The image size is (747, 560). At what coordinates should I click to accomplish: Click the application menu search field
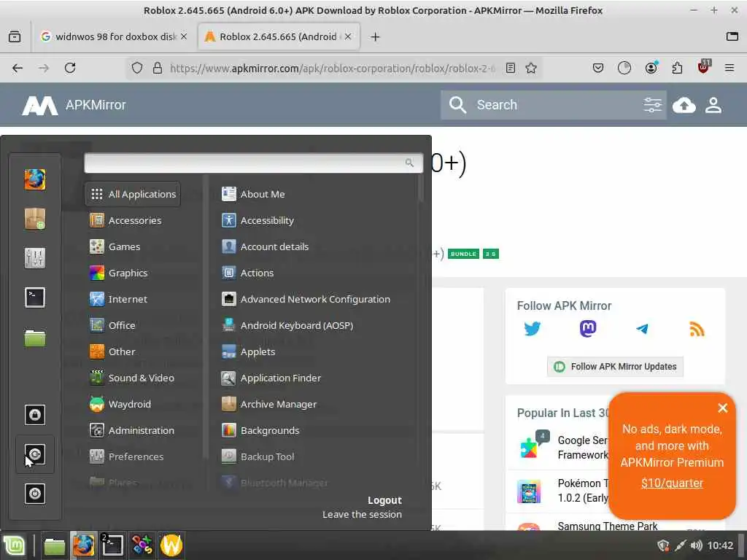click(x=253, y=163)
